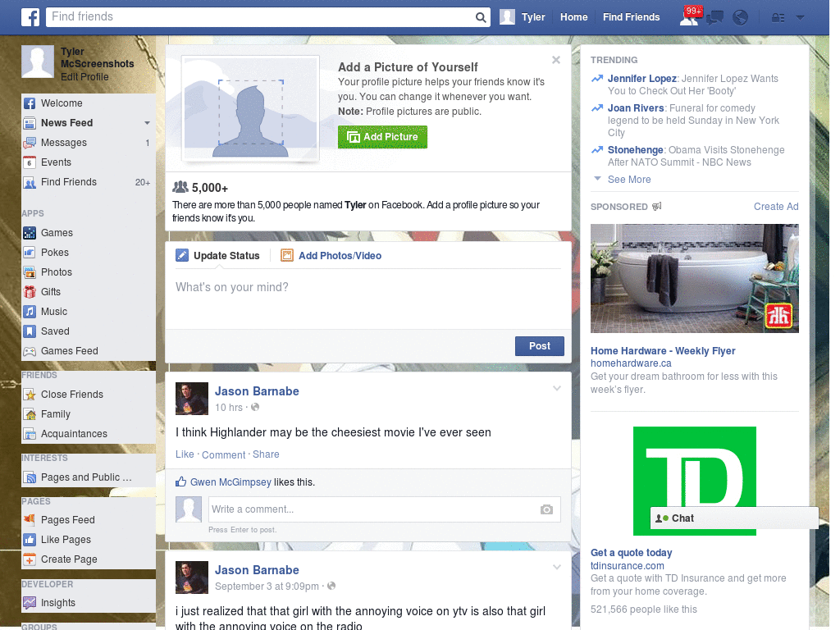
Task: Click Home Hardware - Weekly Flyer link
Action: pos(663,351)
